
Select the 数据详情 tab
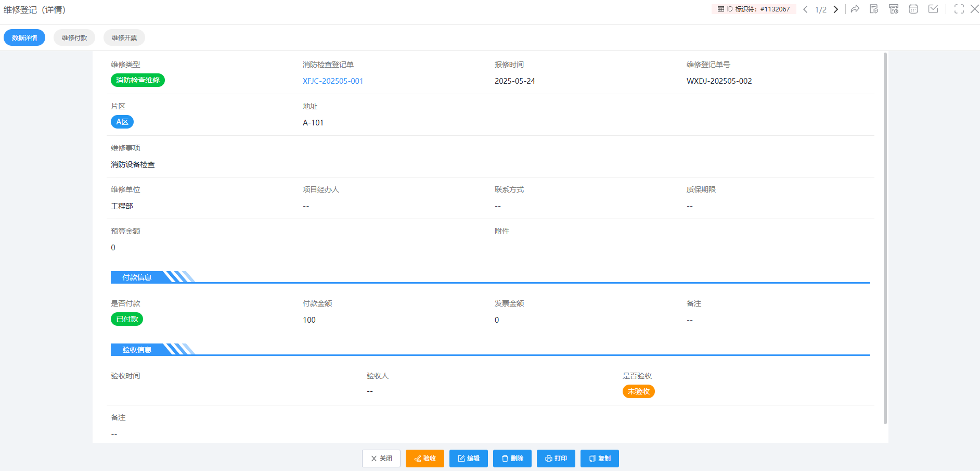pos(24,37)
